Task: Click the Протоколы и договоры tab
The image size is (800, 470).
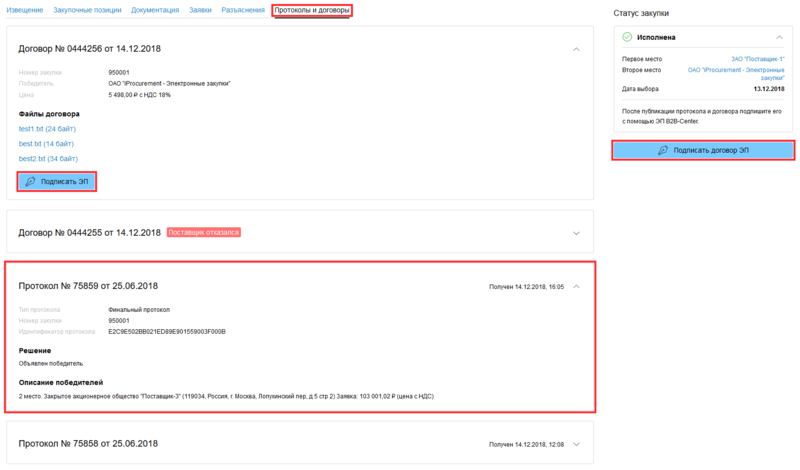Action: [313, 10]
